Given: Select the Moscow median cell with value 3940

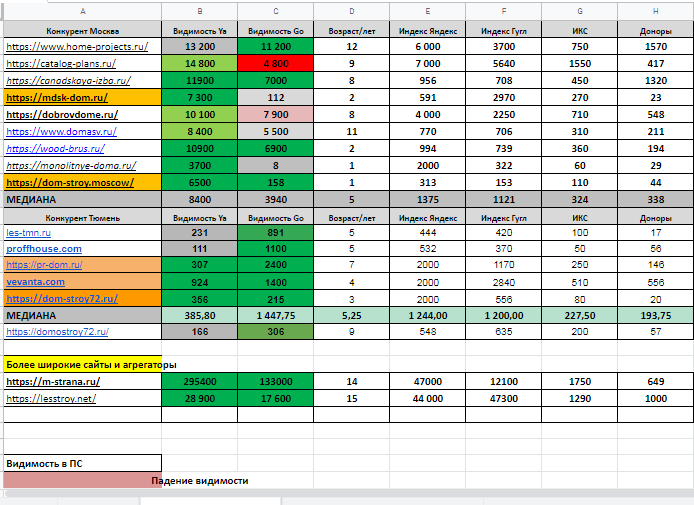Looking at the screenshot, I should [276, 200].
